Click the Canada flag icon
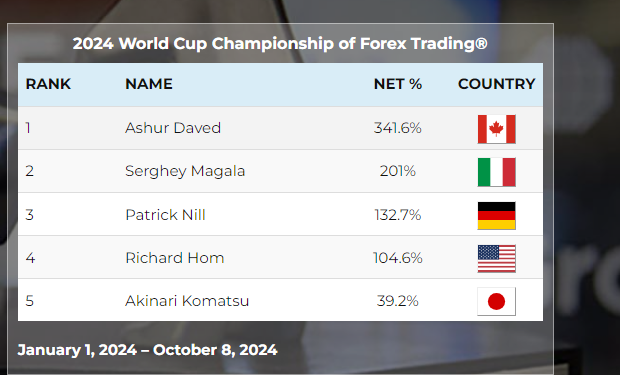The width and height of the screenshot is (620, 375). [497, 129]
